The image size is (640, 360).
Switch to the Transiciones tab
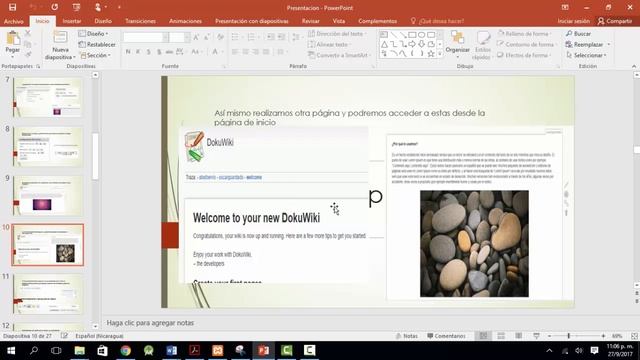[140, 21]
